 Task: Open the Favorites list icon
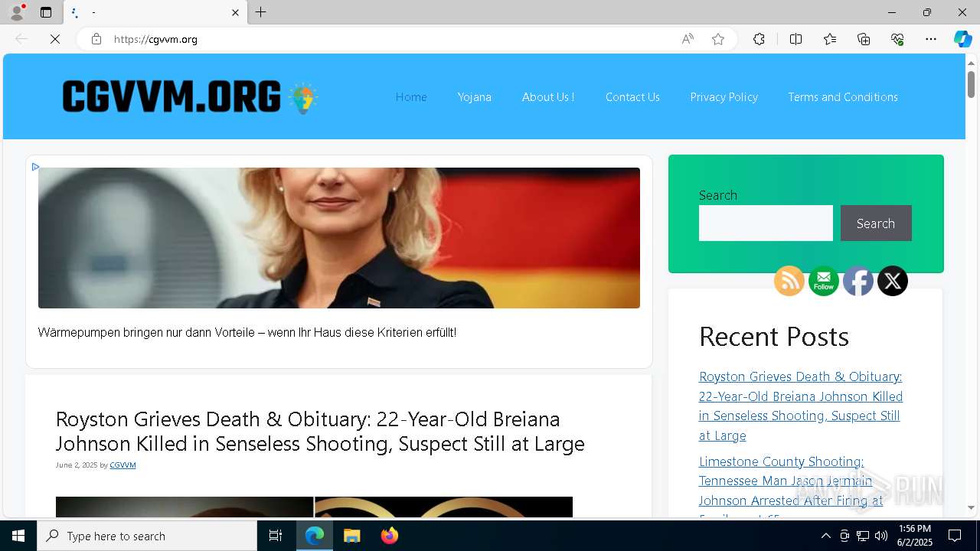[830, 39]
